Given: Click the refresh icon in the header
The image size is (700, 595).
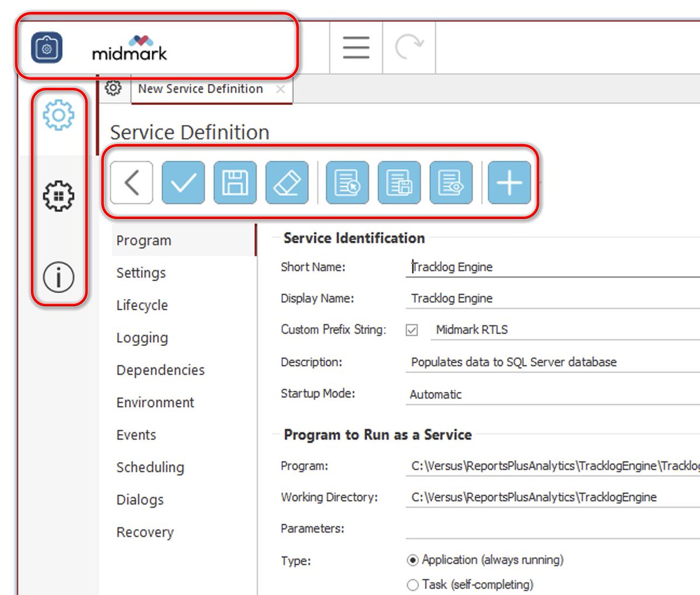Looking at the screenshot, I should (409, 48).
